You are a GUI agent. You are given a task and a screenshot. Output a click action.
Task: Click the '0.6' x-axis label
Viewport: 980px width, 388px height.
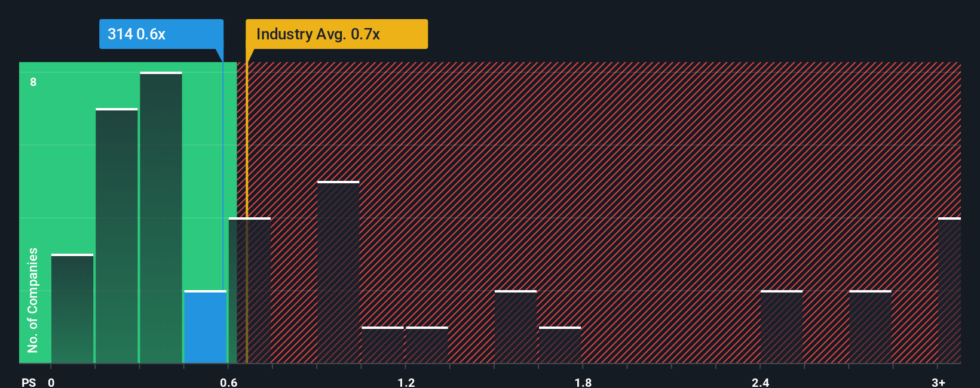pos(229,382)
